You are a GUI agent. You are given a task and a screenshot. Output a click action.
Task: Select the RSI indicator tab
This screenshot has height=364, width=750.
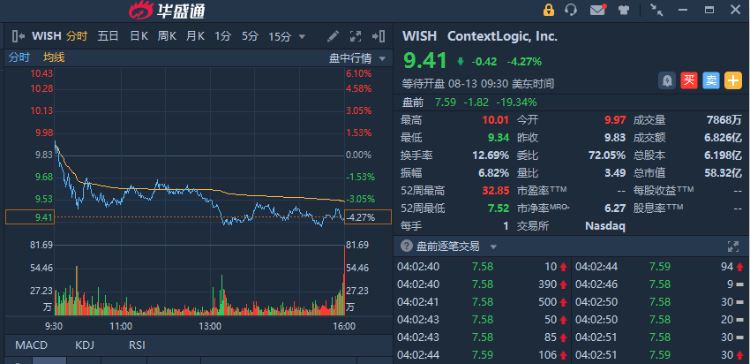[137, 345]
